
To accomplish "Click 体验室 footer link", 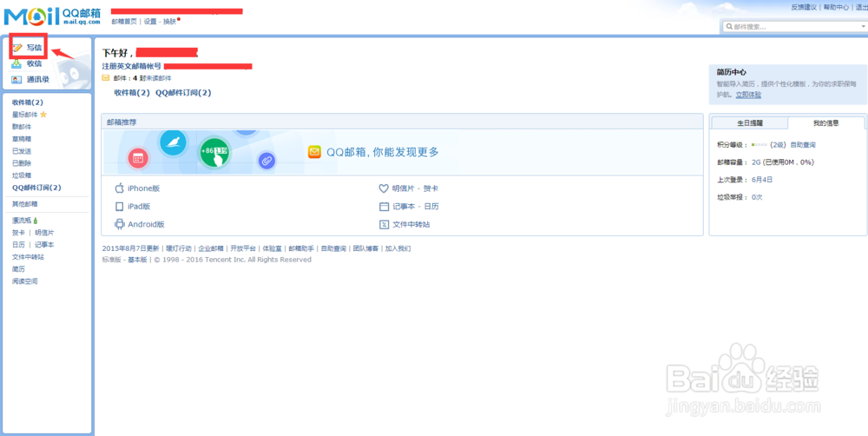I will click(272, 248).
